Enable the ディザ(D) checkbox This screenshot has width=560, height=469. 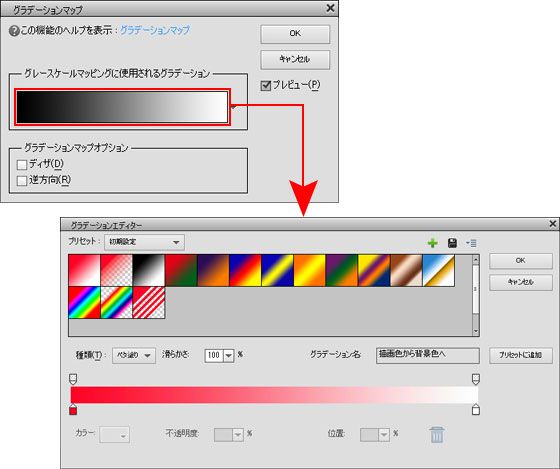tap(22, 164)
